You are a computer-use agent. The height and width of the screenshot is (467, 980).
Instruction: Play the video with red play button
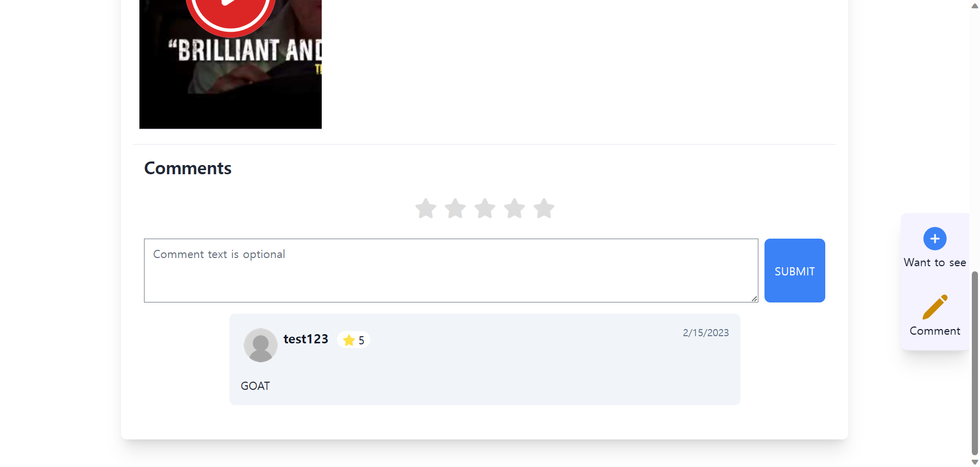coord(230,10)
